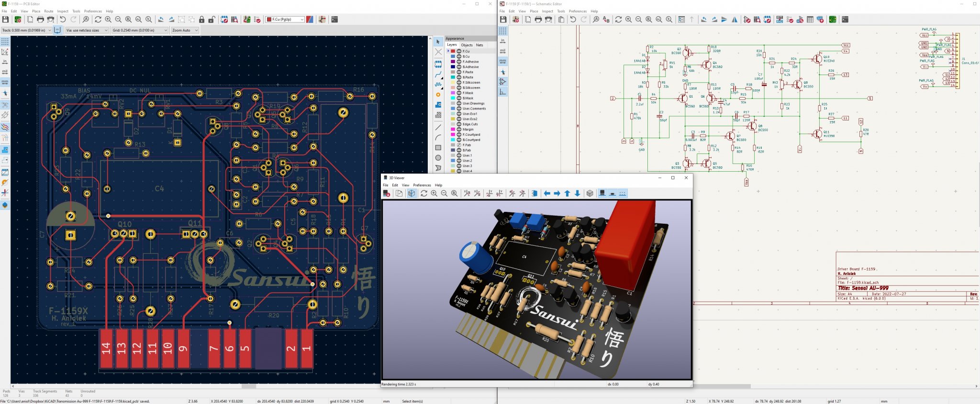Screen dimensions: 980x404
Task: Zoom in on the PCB Editor canvas
Action: (x=108, y=20)
